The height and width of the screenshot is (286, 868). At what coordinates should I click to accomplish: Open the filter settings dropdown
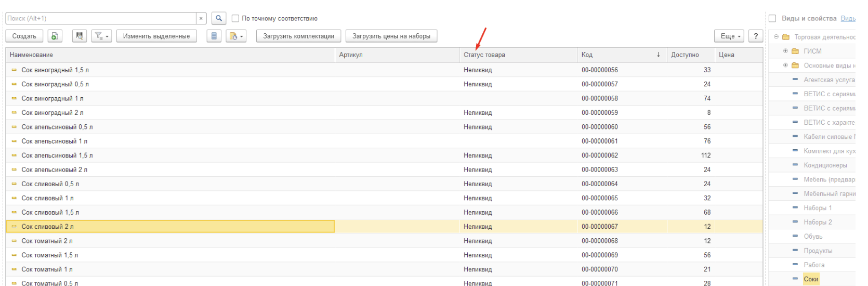pos(101,36)
